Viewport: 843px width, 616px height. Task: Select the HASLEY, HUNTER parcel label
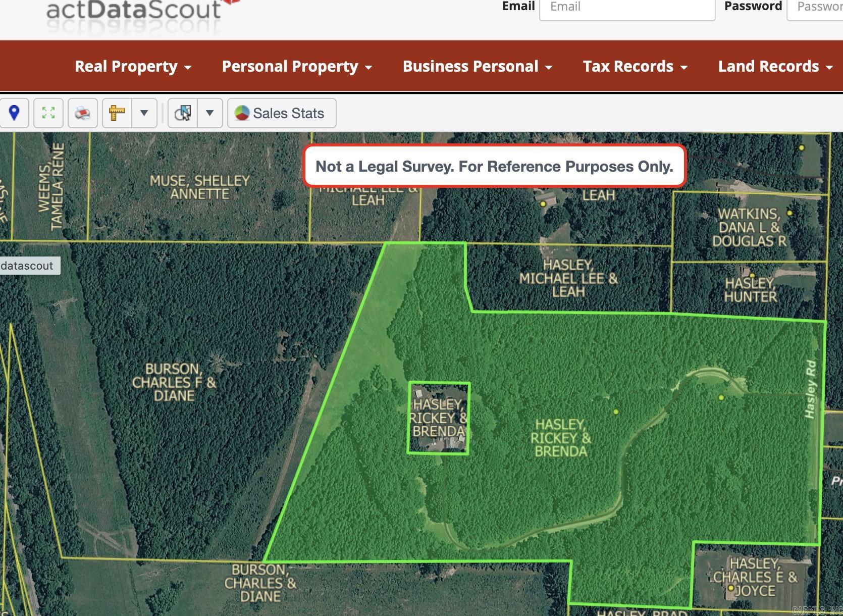[750, 289]
